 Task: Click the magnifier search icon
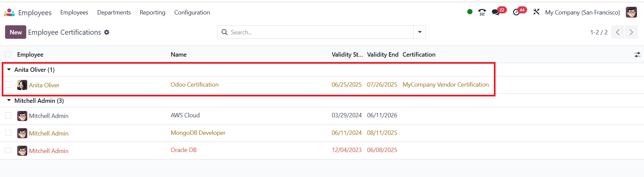225,32
